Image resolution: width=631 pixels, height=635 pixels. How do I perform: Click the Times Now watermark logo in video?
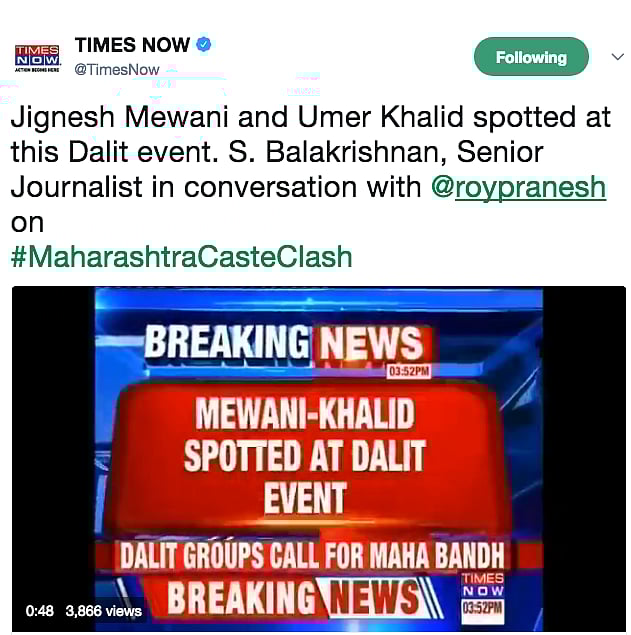[x=482, y=585]
